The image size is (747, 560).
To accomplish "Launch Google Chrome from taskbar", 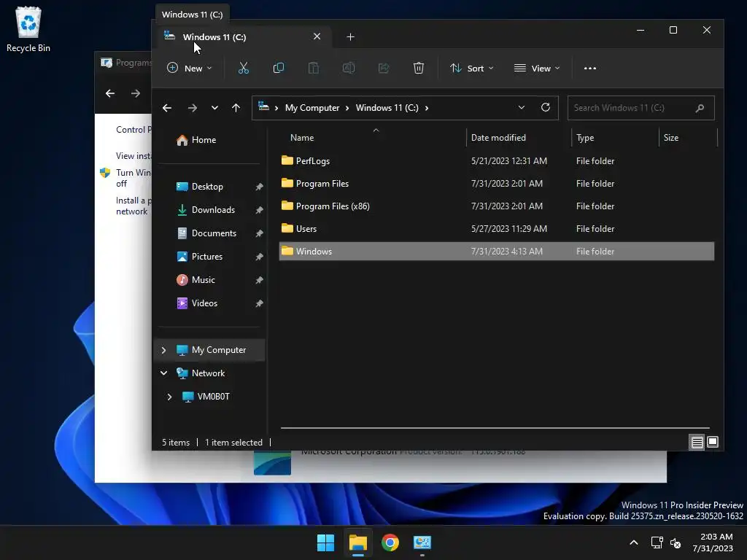I will pyautogui.click(x=390, y=542).
